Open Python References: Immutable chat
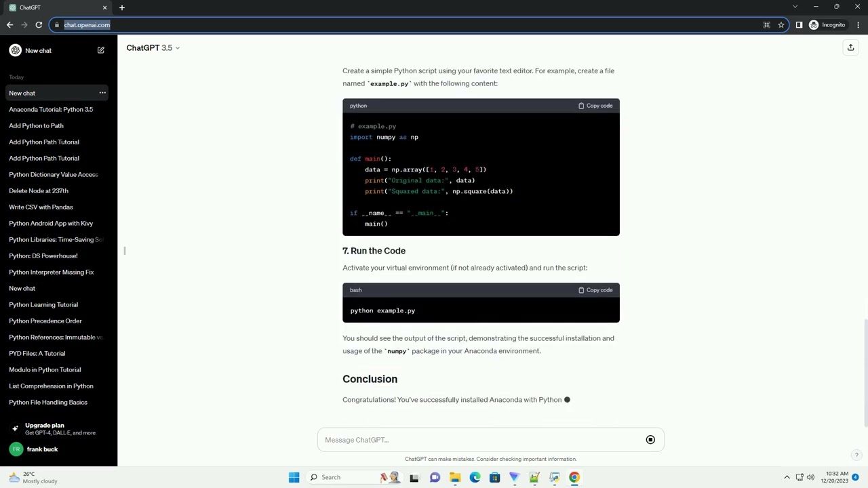Image resolution: width=868 pixels, height=488 pixels. (56, 337)
